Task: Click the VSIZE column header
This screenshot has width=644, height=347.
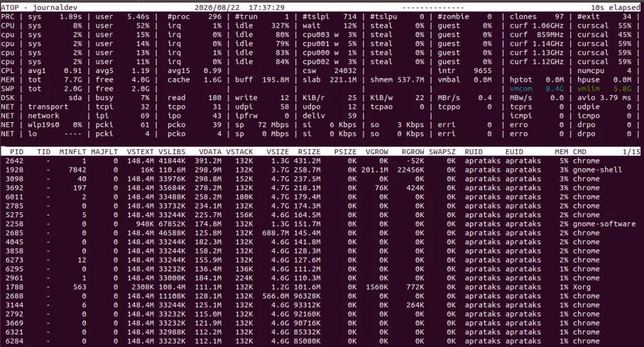Action: 276,152
